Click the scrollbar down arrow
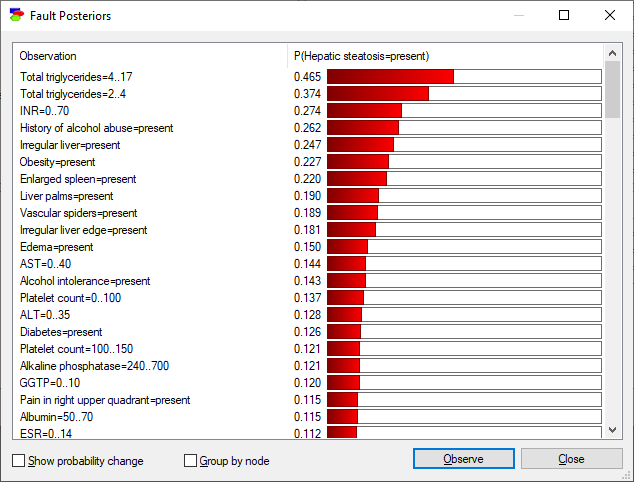634x482 pixels. pos(612,430)
